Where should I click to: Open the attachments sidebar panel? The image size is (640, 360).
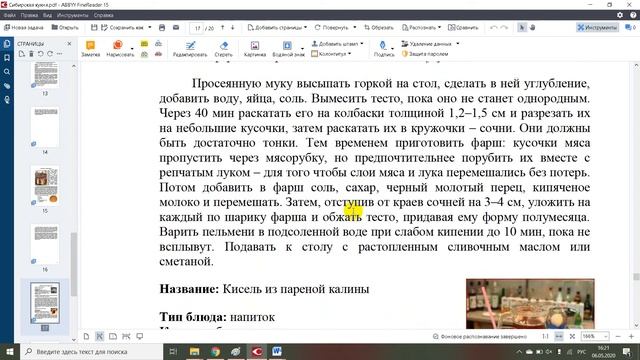point(7,86)
